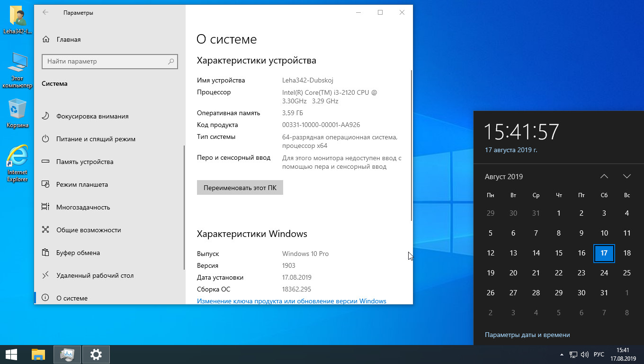This screenshot has height=364, width=644.
Task: Open the Изменение ключа продукта link
Action: pos(292,301)
